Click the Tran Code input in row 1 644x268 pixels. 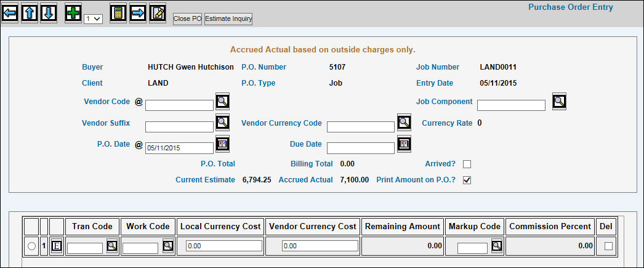pos(85,248)
